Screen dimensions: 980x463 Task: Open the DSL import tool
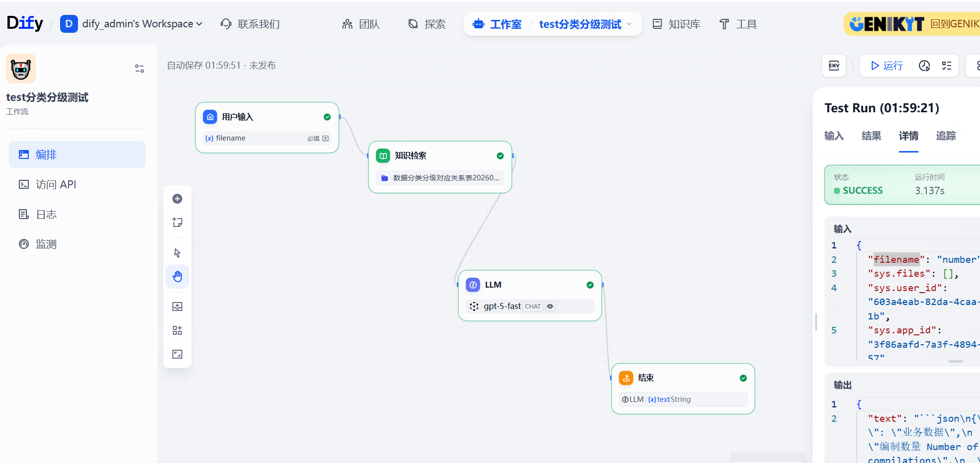pos(177,306)
